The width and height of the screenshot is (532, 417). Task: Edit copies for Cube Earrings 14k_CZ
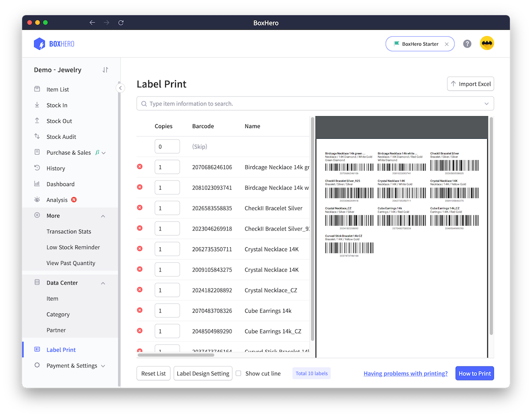click(167, 331)
